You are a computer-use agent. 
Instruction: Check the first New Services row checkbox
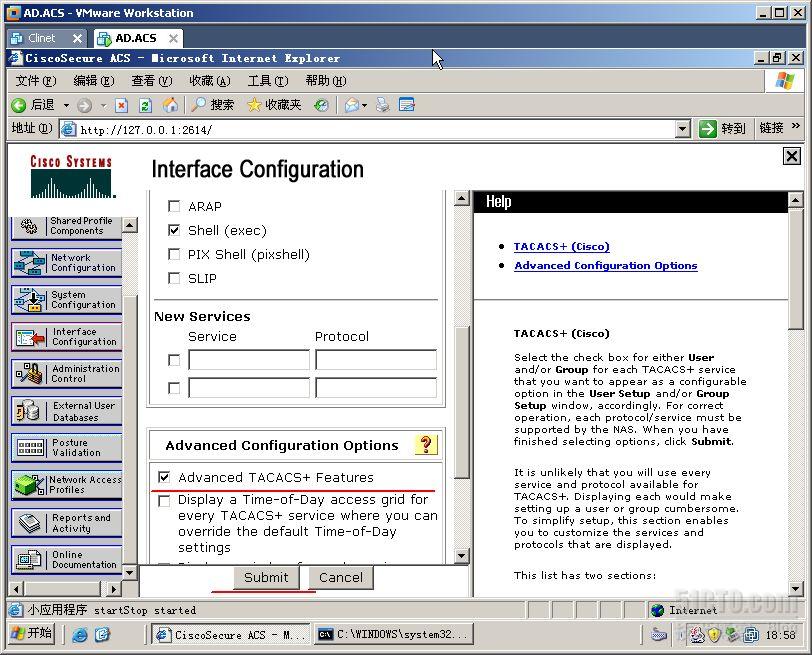[x=175, y=360]
